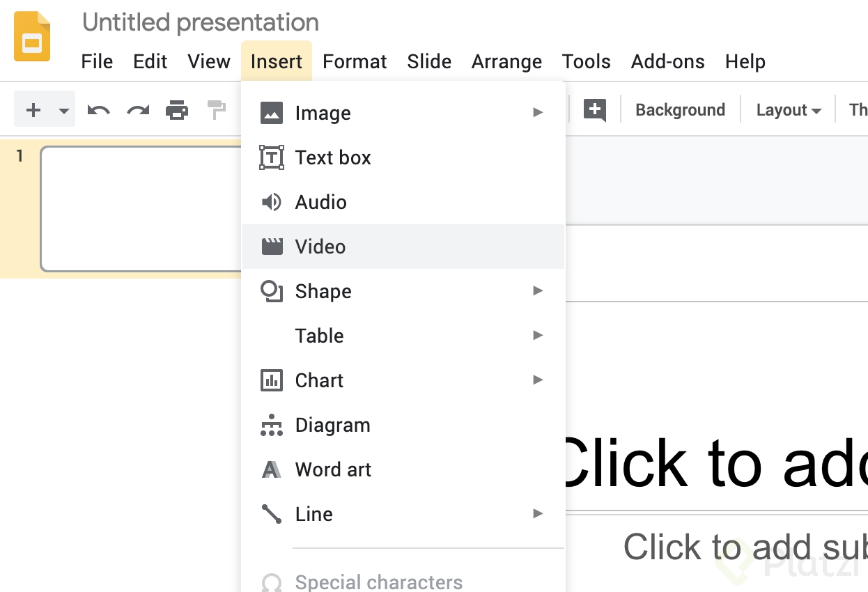Open the File menu
Screen dimensions: 868x592
tap(97, 61)
